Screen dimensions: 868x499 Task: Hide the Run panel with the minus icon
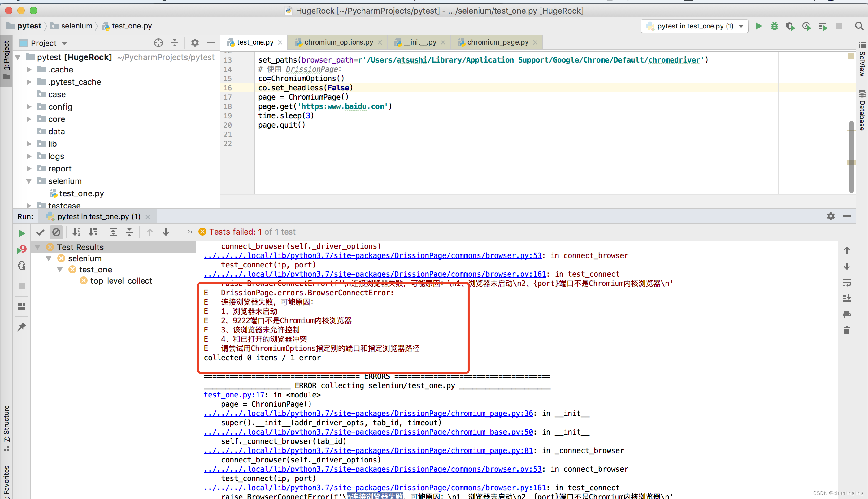847,216
